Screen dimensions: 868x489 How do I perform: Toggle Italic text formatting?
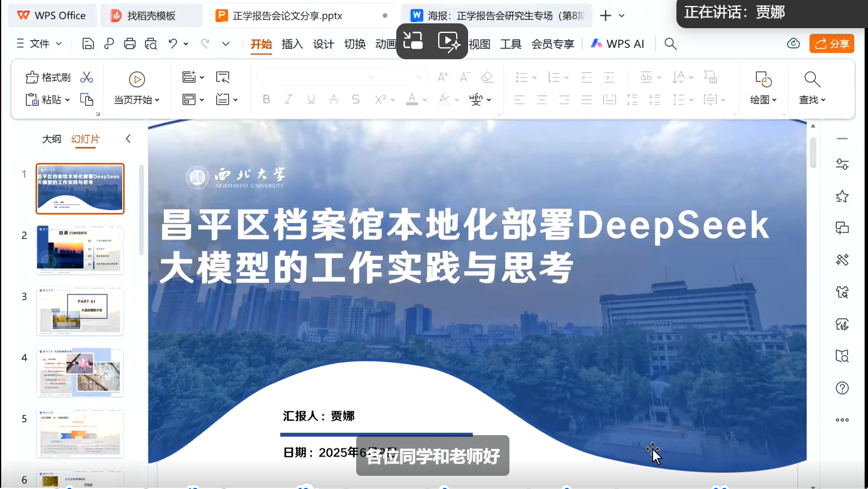pyautogui.click(x=289, y=99)
